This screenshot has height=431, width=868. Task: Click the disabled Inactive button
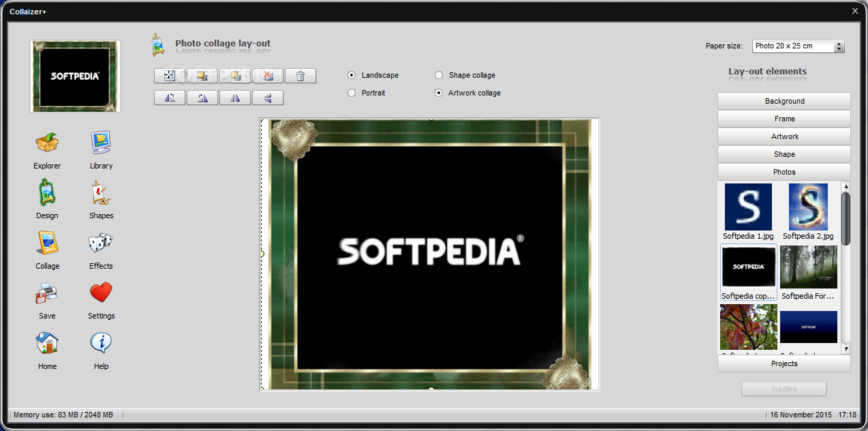point(784,389)
